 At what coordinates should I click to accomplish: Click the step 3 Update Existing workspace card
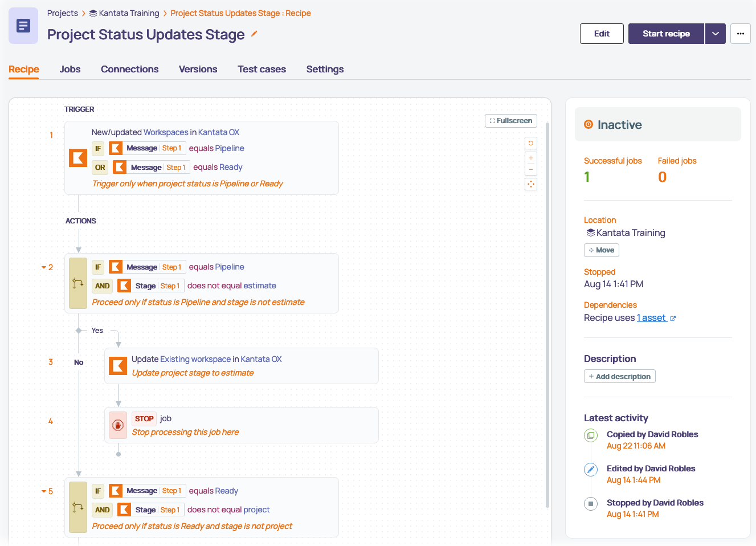click(x=242, y=366)
